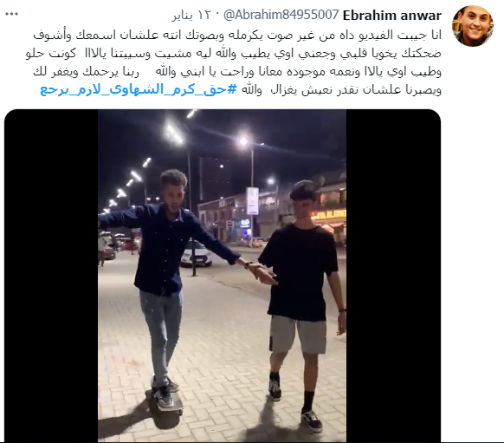Click the illuminated yellow shop sign

[x=328, y=214]
